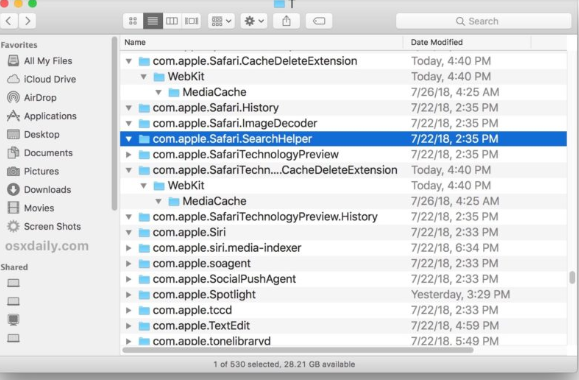Expand com.apple.Spotlight folder
Screen dimensions: 579x380
pyautogui.click(x=129, y=295)
